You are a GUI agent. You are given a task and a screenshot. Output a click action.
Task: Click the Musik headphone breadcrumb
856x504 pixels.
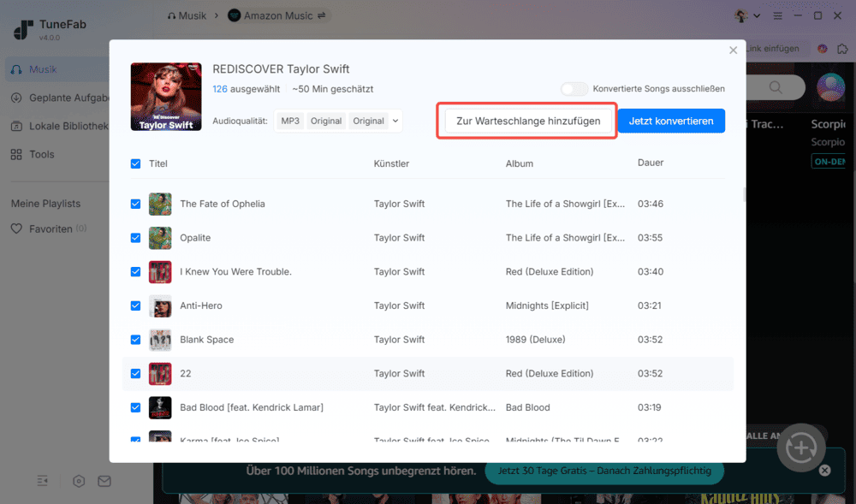tap(187, 15)
